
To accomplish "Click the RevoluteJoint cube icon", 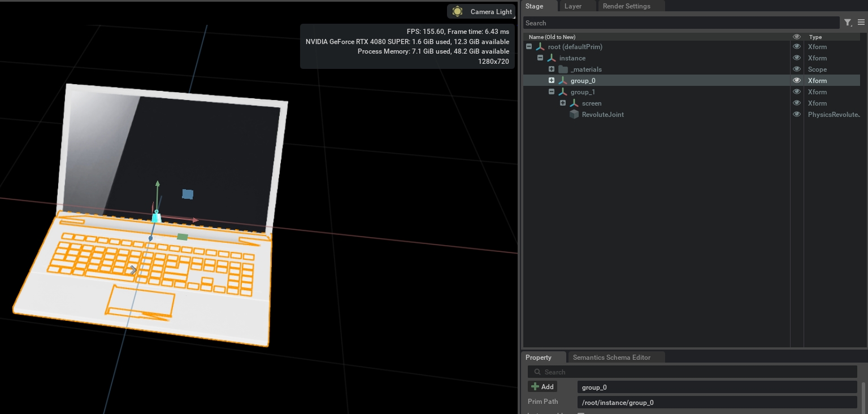I will click(x=574, y=115).
